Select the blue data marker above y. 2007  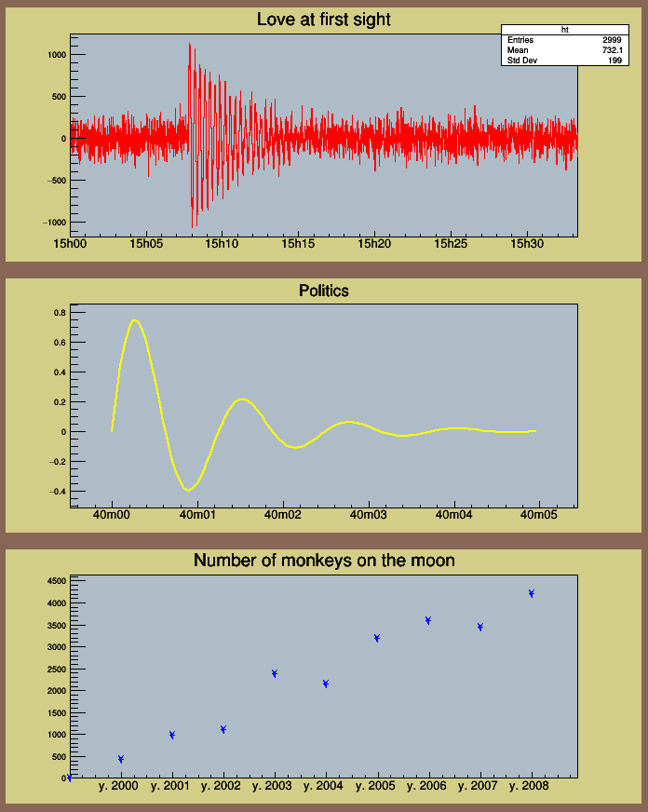[479, 627]
